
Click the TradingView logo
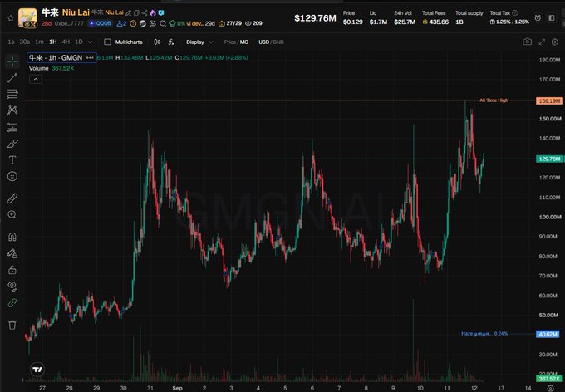pos(37,370)
